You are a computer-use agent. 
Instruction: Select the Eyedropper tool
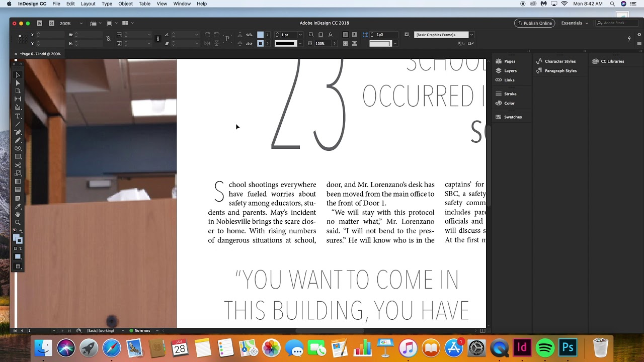click(18, 207)
